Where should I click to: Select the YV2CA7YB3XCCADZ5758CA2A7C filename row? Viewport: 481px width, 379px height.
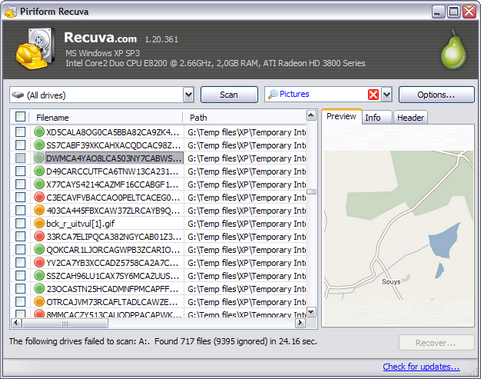point(112,263)
